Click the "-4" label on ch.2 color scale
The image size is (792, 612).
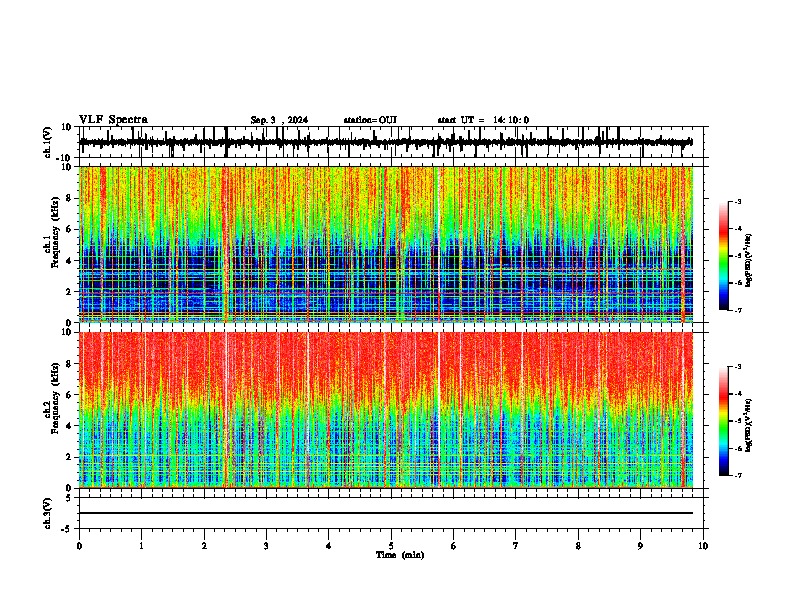(x=738, y=394)
